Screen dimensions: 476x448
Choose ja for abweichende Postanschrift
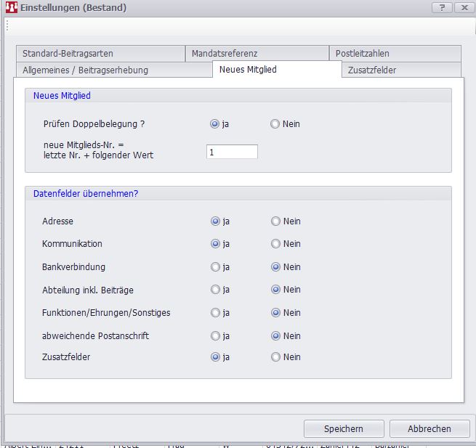click(x=215, y=336)
